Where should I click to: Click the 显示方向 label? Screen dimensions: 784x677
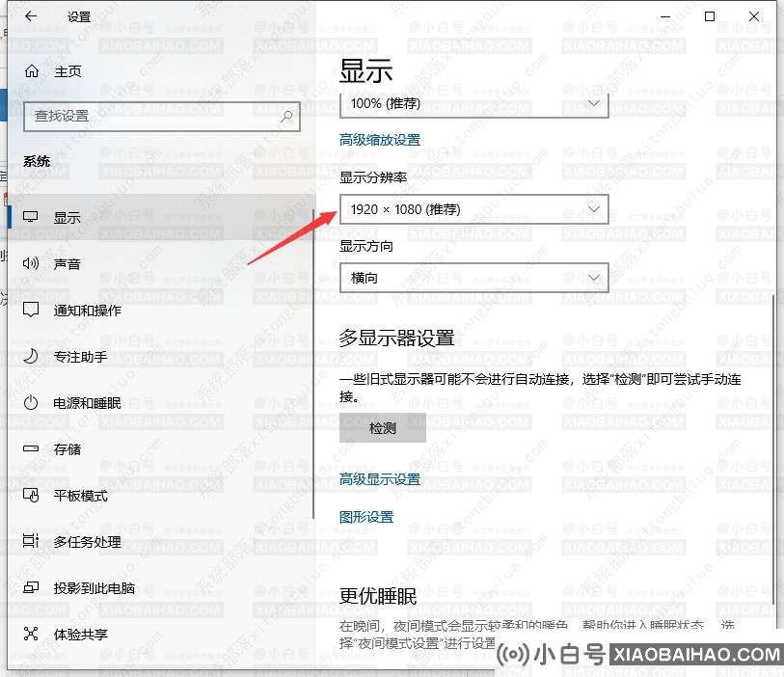point(366,246)
